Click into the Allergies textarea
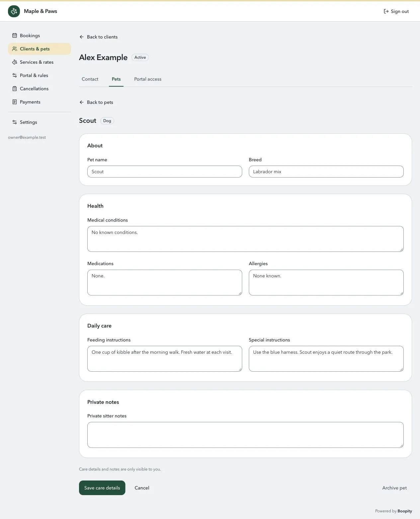The height and width of the screenshot is (519, 420). point(326,282)
